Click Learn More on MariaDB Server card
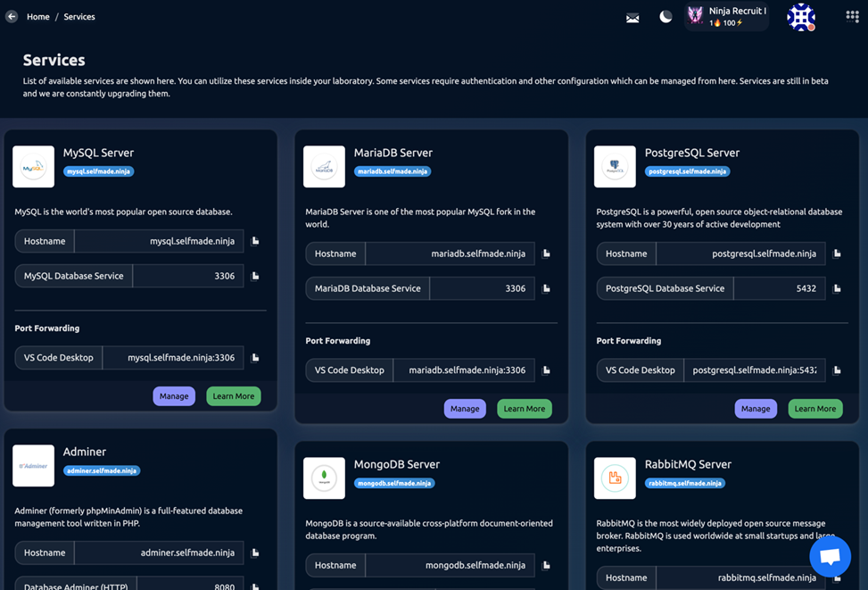Image resolution: width=868 pixels, height=590 pixels. (525, 409)
